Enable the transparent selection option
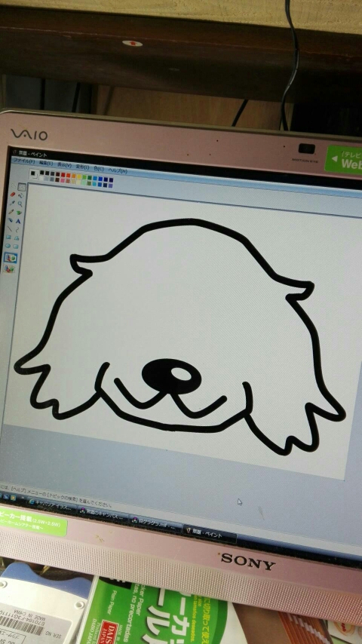Viewport: 362px width, 644px height. (10, 268)
